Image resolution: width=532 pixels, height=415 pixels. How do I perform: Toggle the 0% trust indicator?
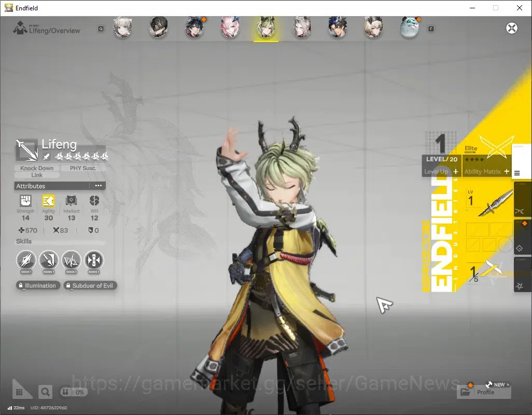click(73, 392)
